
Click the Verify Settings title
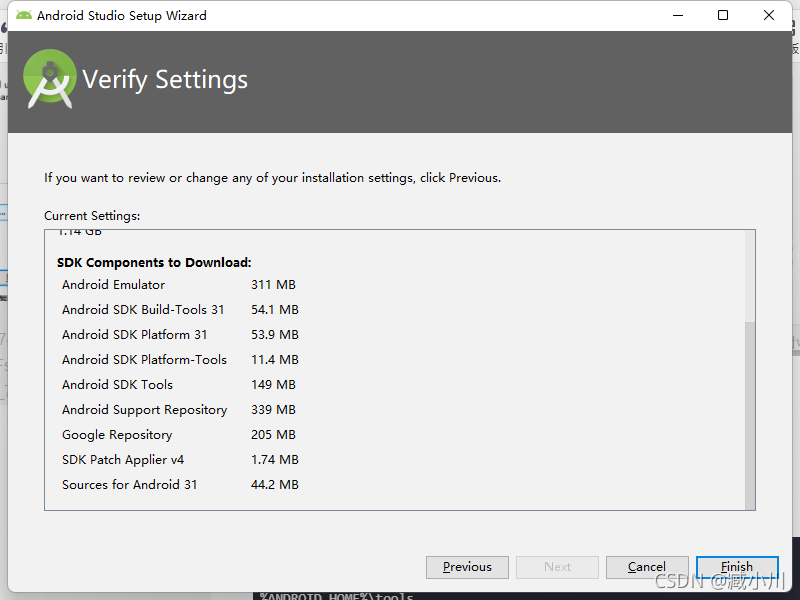(165, 80)
